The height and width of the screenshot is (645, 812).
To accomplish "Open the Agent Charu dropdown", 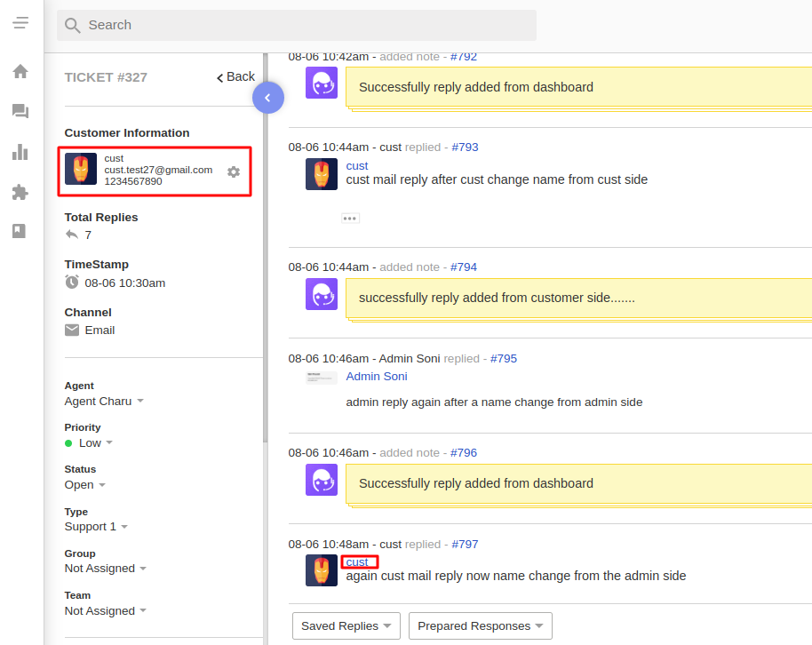I will (103, 401).
